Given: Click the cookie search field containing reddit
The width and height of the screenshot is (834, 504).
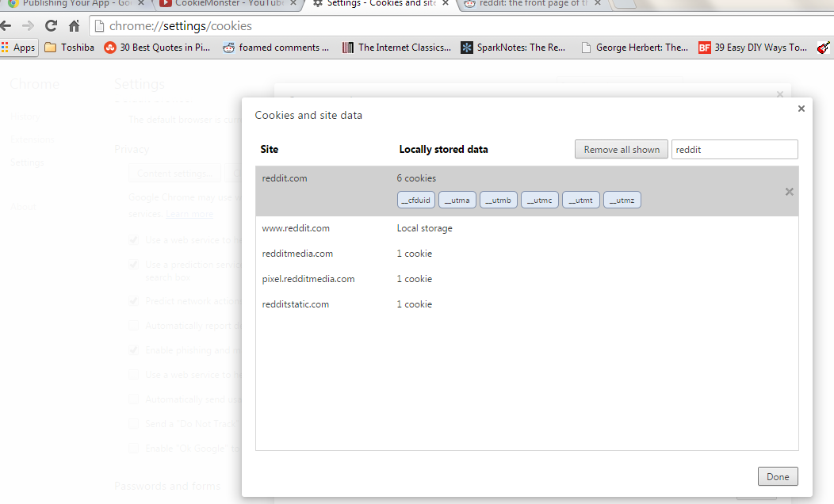Looking at the screenshot, I should tap(735, 150).
